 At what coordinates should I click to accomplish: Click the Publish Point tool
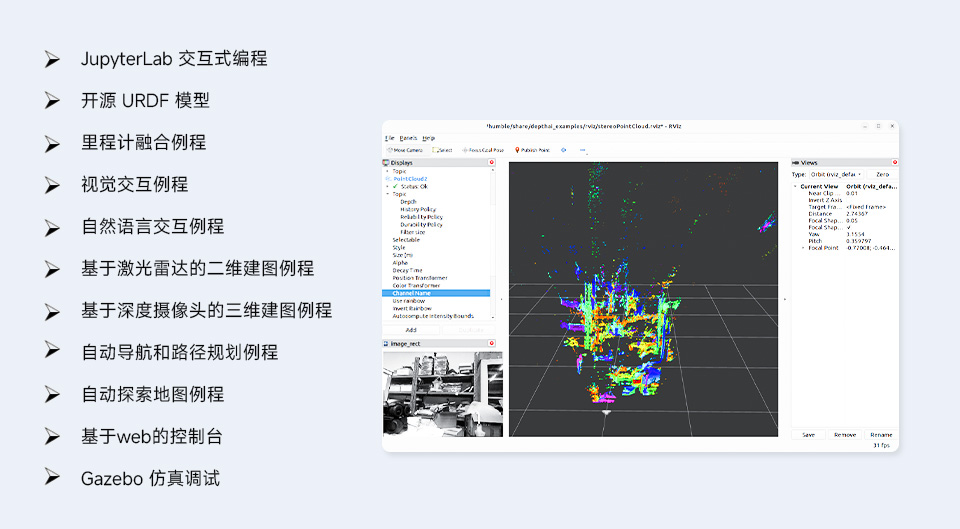tap(532, 150)
